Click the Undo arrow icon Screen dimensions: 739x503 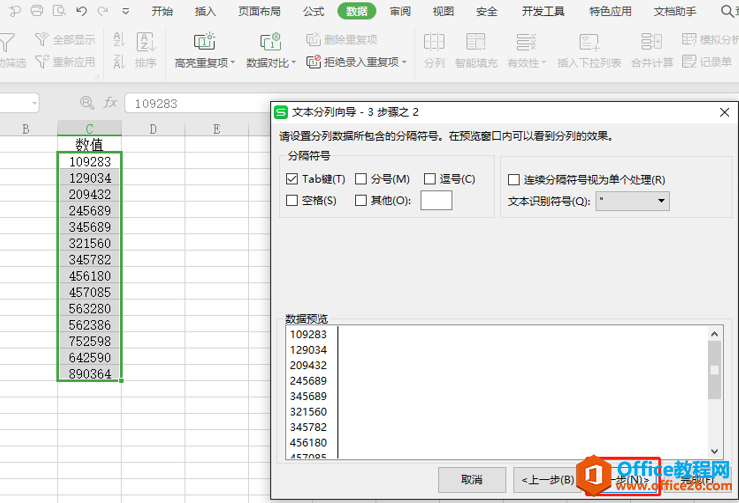pyautogui.click(x=81, y=10)
